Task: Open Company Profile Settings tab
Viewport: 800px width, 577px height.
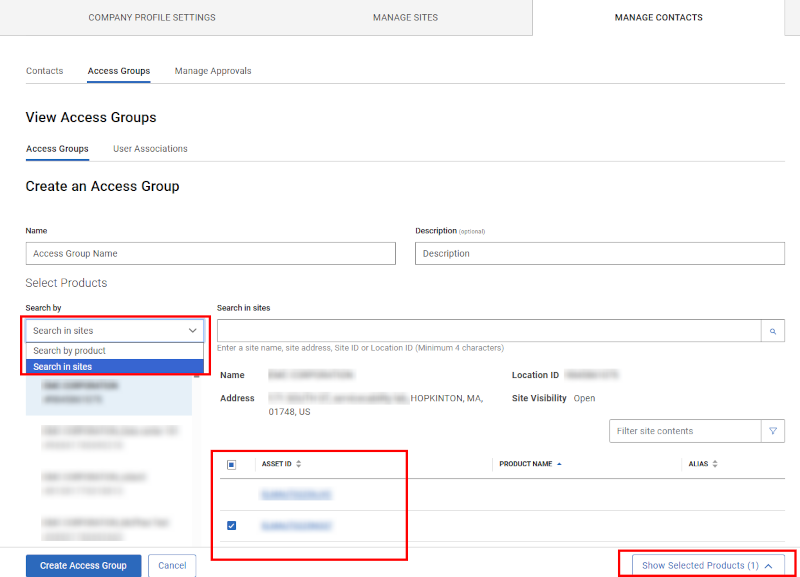Action: (x=152, y=17)
